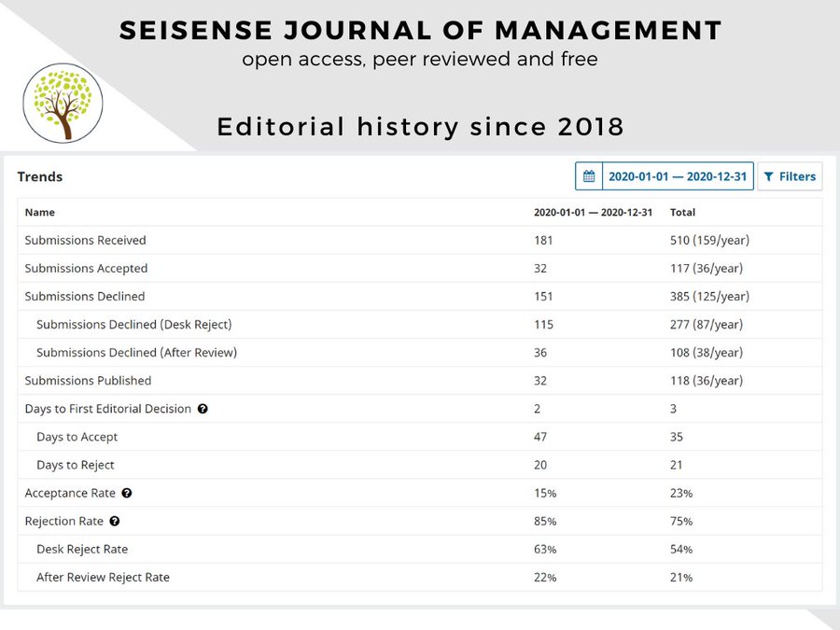Click the Name column header
The image size is (840, 630).
pos(39,212)
